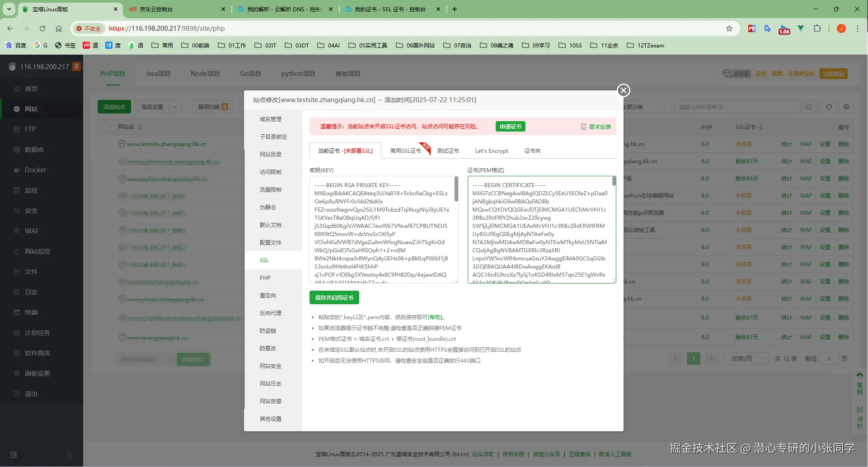The width and height of the screenshot is (868, 467).
Task: Bookmark this page with the star icon
Action: [x=729, y=28]
